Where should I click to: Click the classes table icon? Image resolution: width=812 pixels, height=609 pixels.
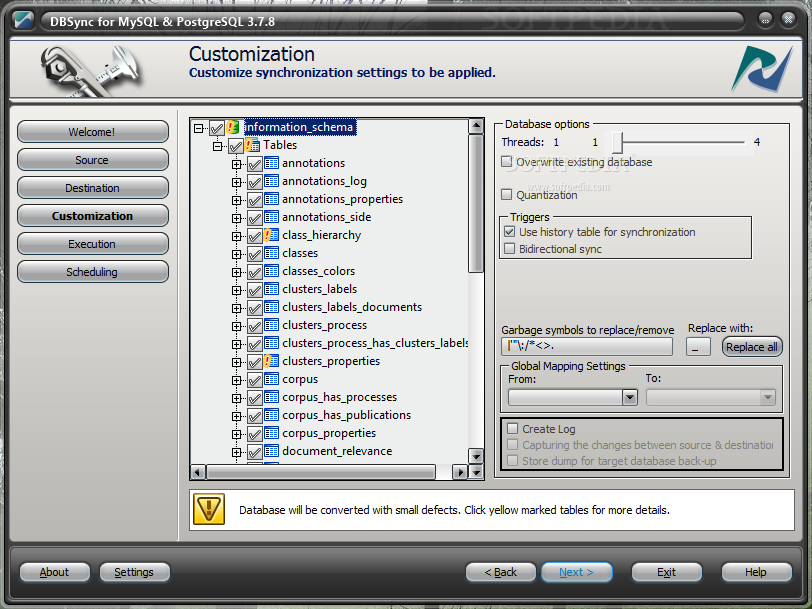[271, 253]
